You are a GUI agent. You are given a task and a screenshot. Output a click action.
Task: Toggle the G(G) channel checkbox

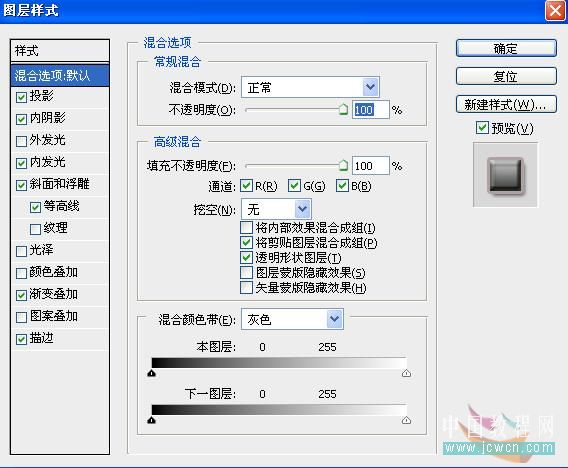click(x=294, y=185)
